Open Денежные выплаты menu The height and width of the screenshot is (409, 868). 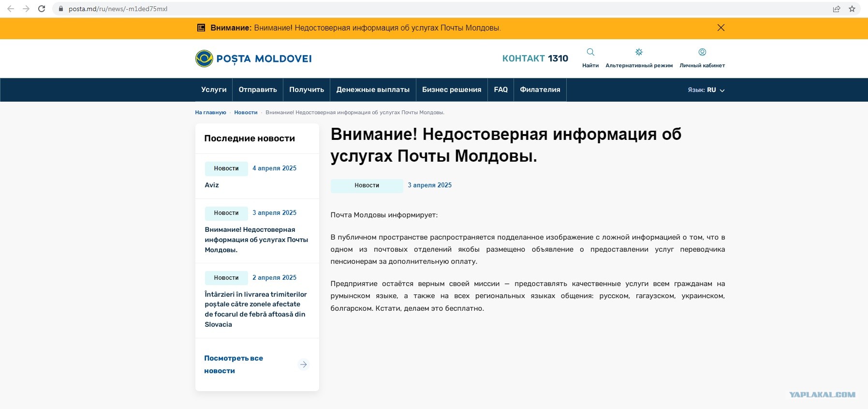click(373, 90)
